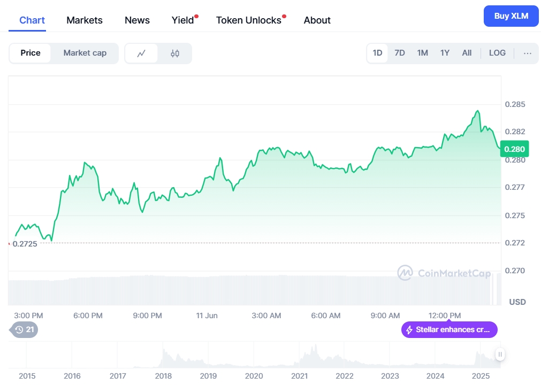541x392 pixels.
Task: Click the 2021 year on overview timeline
Action: (299, 376)
